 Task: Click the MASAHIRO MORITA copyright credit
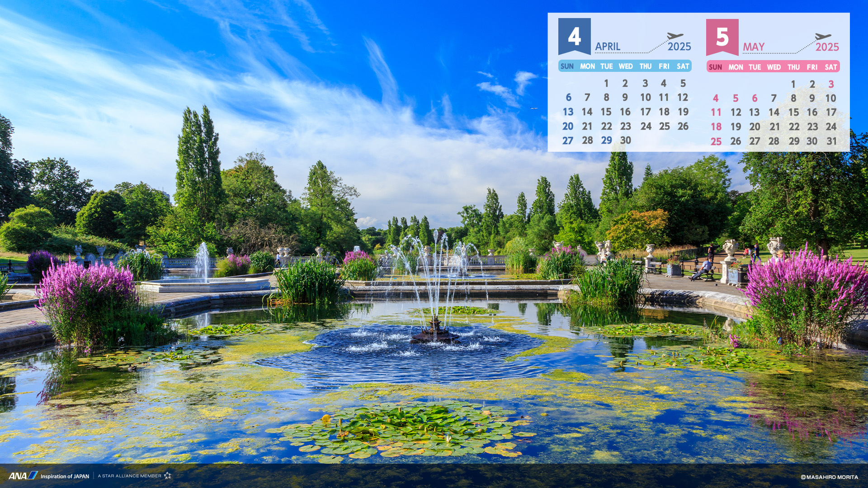tap(829, 477)
